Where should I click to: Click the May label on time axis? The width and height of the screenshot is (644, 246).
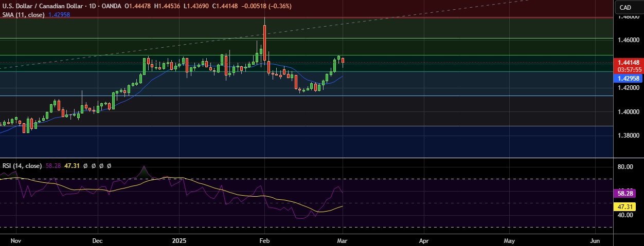pos(509,240)
